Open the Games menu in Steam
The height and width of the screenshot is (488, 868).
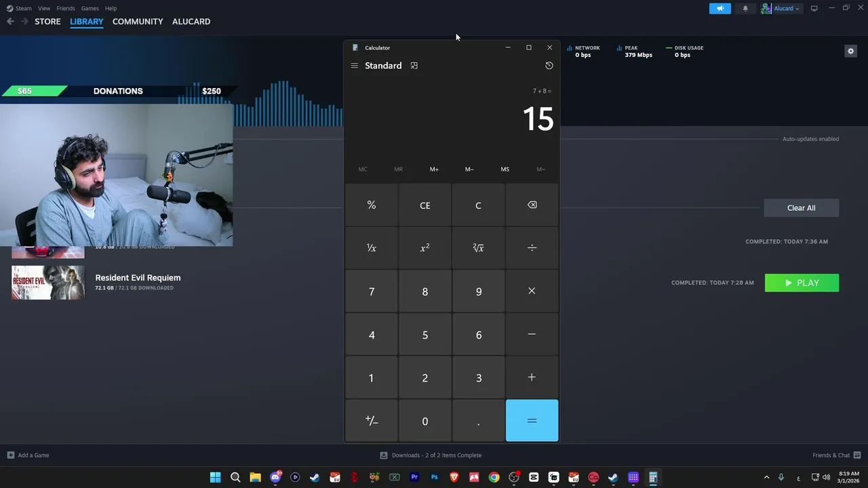(90, 8)
